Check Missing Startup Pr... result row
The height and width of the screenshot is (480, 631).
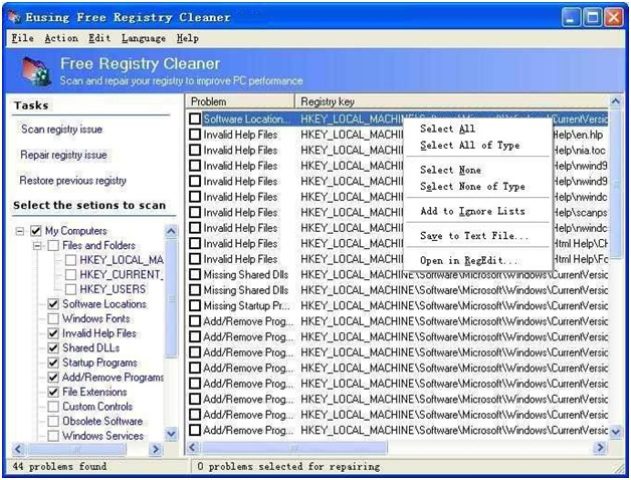click(x=195, y=305)
